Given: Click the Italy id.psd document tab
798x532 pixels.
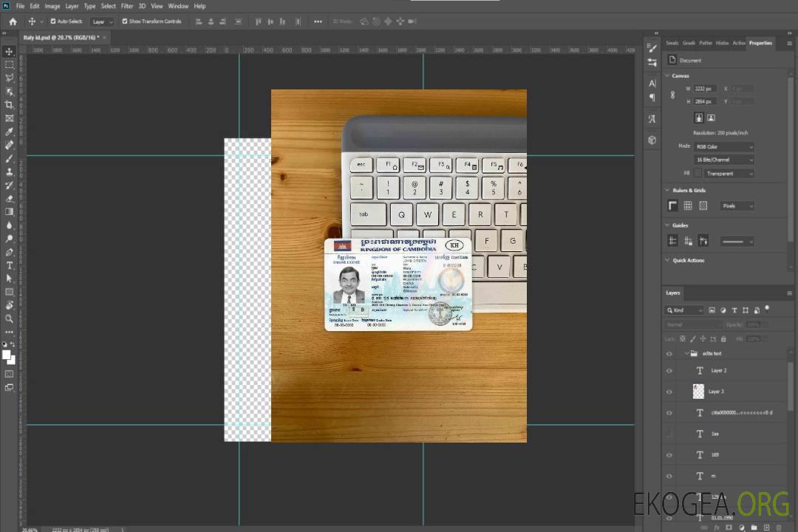Looking at the screenshot, I should point(61,37).
